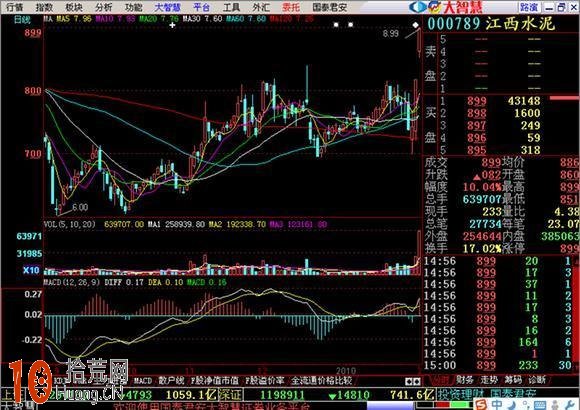Switch to the MACD indicator tab
Screen dimensions: 580x410
(143, 380)
